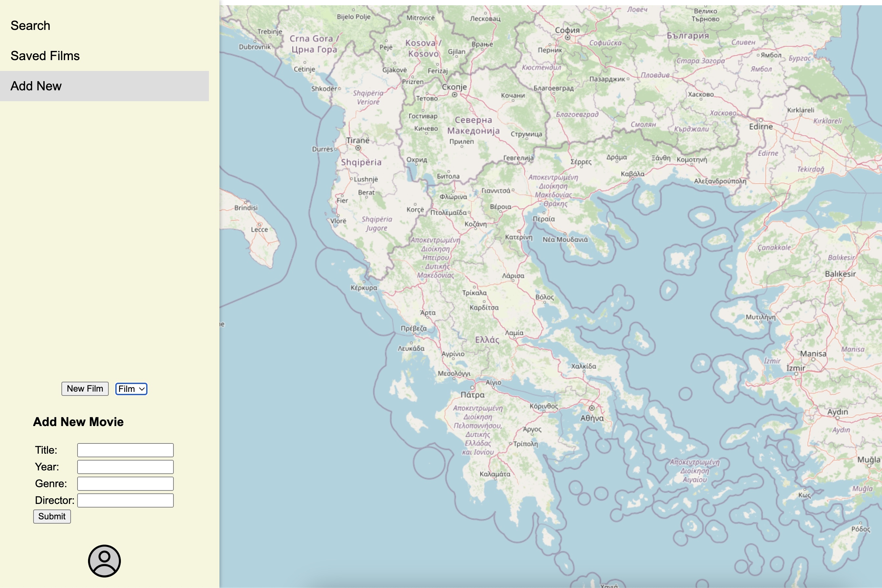Click the Πάτρα city marker on map
The height and width of the screenshot is (588, 882).
pyautogui.click(x=472, y=388)
